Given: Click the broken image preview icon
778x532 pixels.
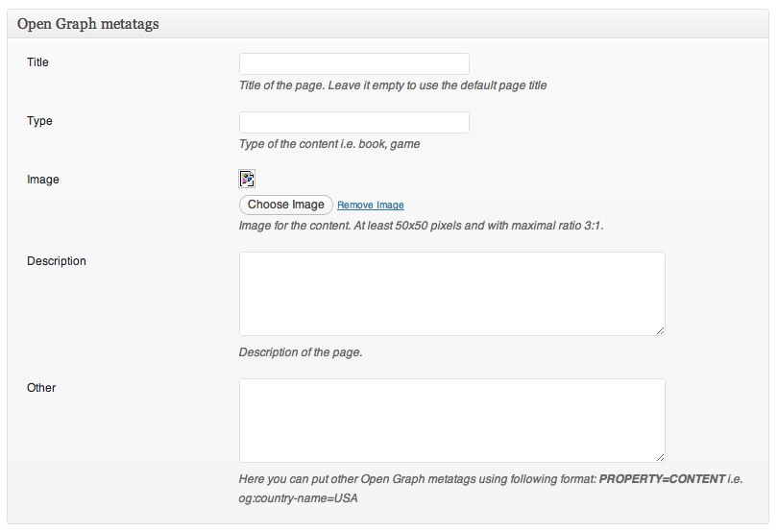Looking at the screenshot, I should click(247, 178).
